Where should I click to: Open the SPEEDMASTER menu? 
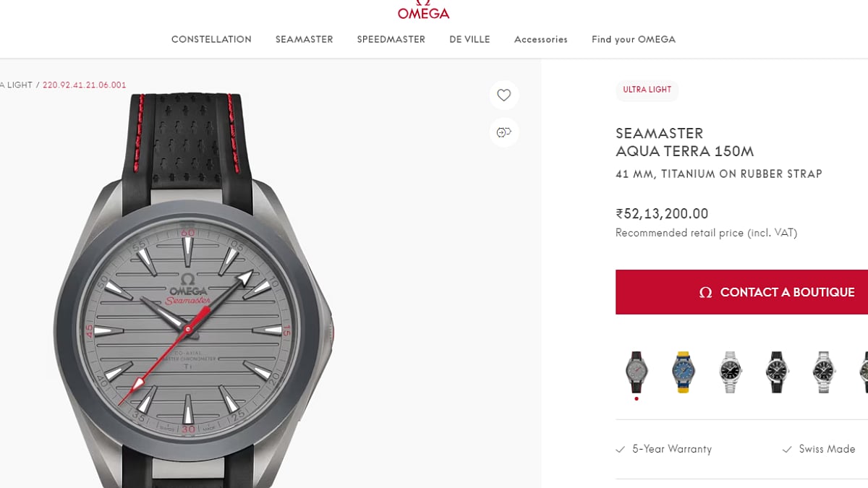click(x=391, y=39)
